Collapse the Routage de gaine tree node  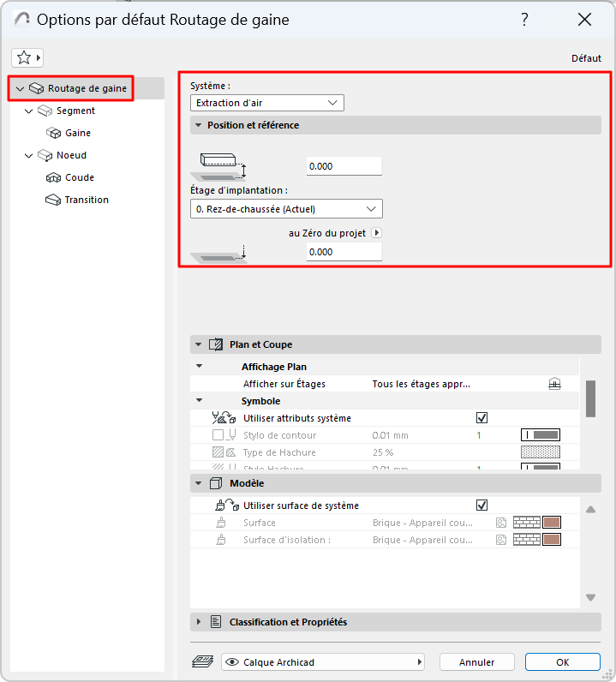pos(20,89)
